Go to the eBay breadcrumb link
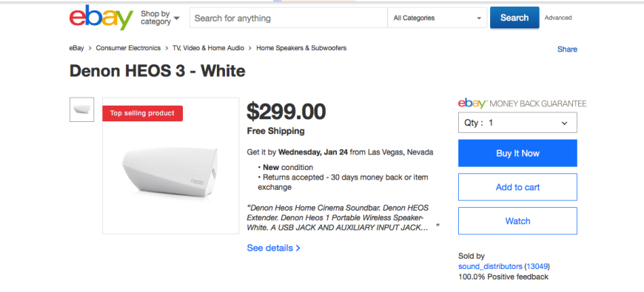The image size is (644, 292). click(x=76, y=48)
